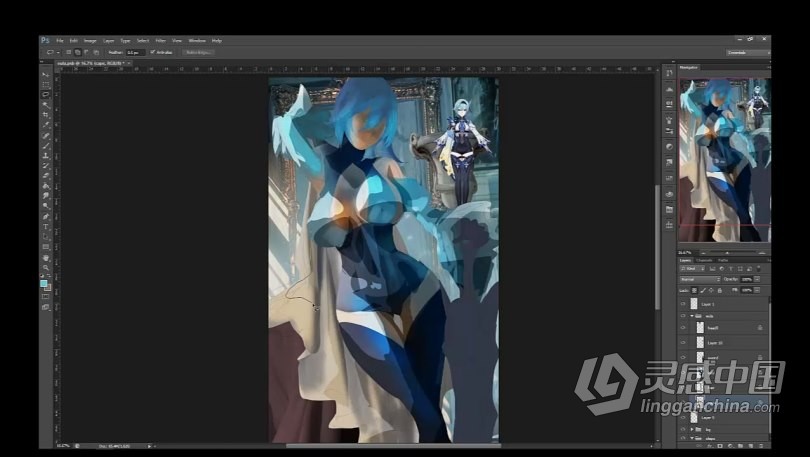Viewport: 810px width, 457px height.
Task: Toggle Lock all padlock in Layers panel
Action: tap(720, 290)
